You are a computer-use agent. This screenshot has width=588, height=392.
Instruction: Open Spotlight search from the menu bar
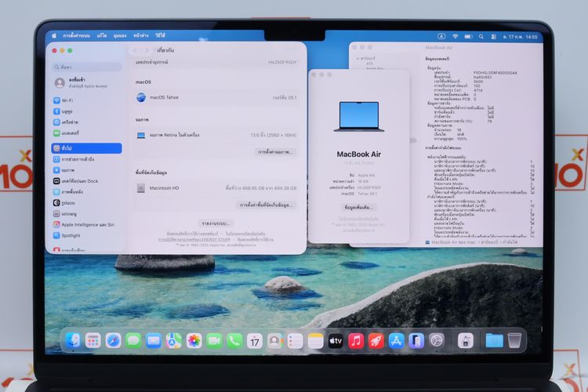coord(481,37)
